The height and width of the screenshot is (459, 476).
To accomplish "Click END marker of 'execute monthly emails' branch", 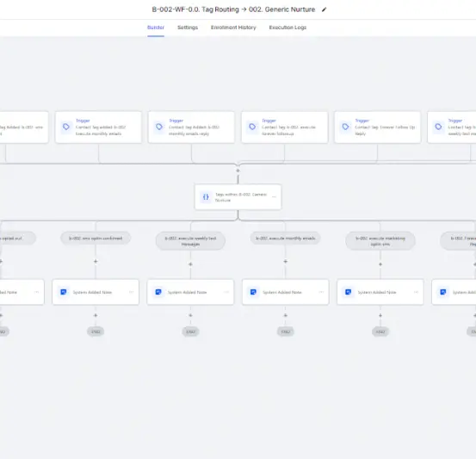I will (x=286, y=332).
